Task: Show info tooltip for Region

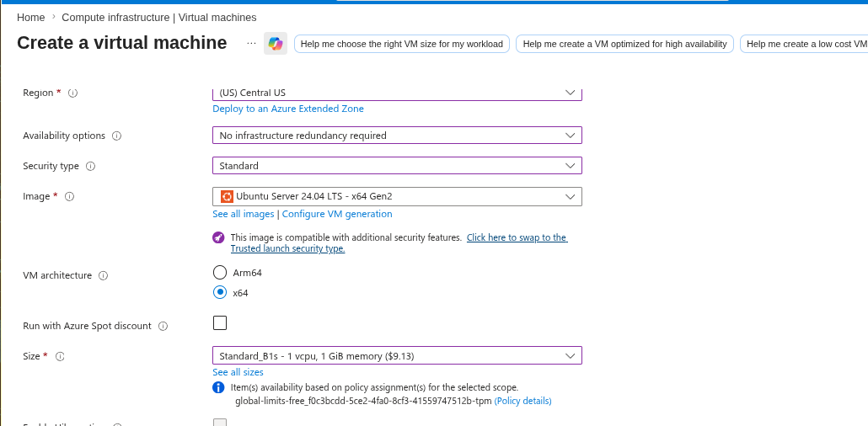Action: [x=72, y=93]
